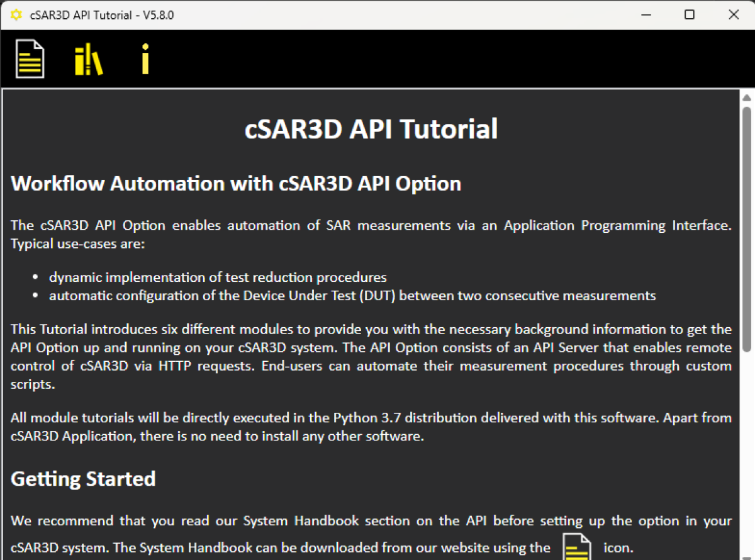Close the cSAR3D API Tutorial window
Screen dimensions: 755x560
(x=734, y=14)
